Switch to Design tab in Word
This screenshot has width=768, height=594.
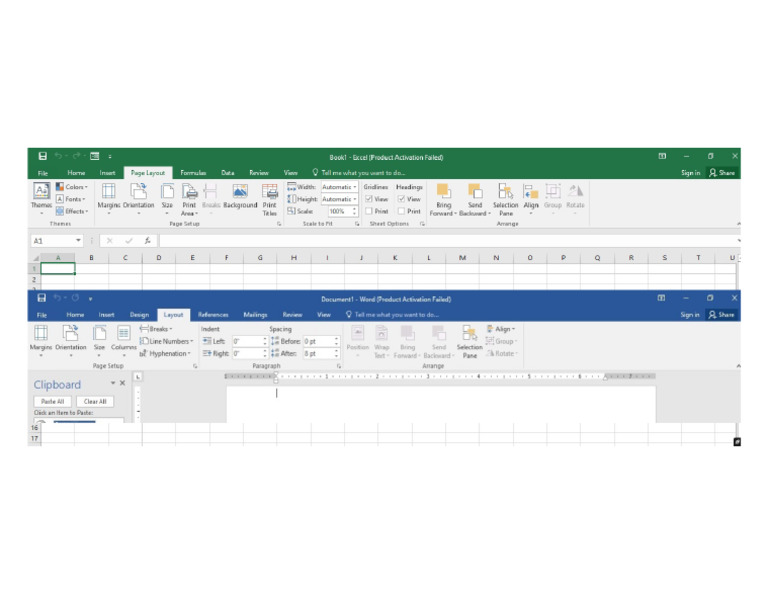point(139,314)
